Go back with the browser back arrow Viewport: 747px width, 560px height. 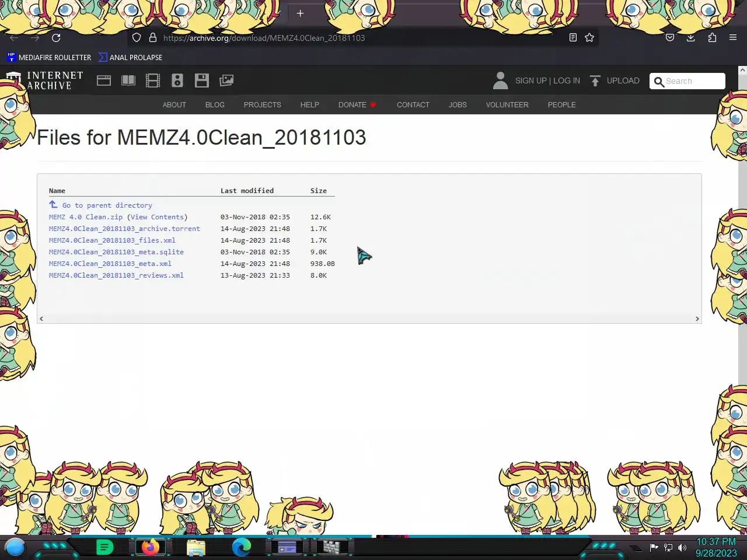14,38
